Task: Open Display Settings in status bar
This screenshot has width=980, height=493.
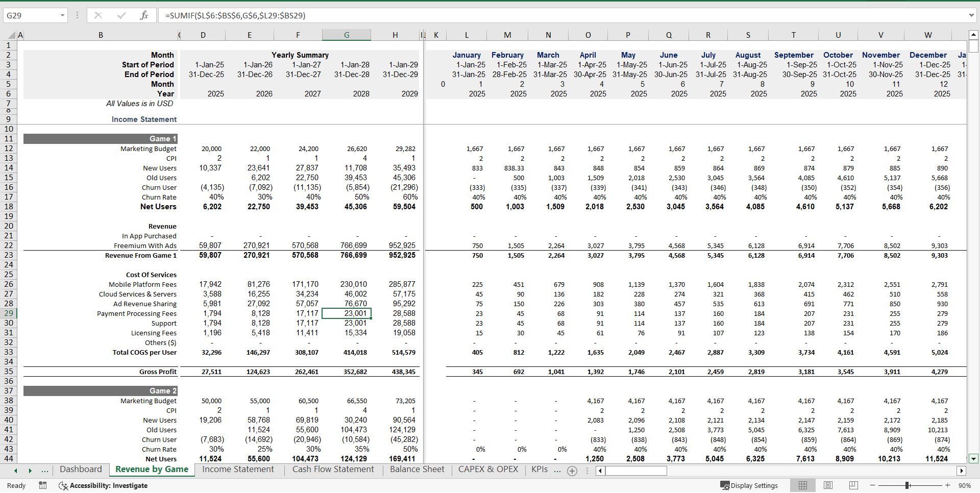Action: pos(749,485)
